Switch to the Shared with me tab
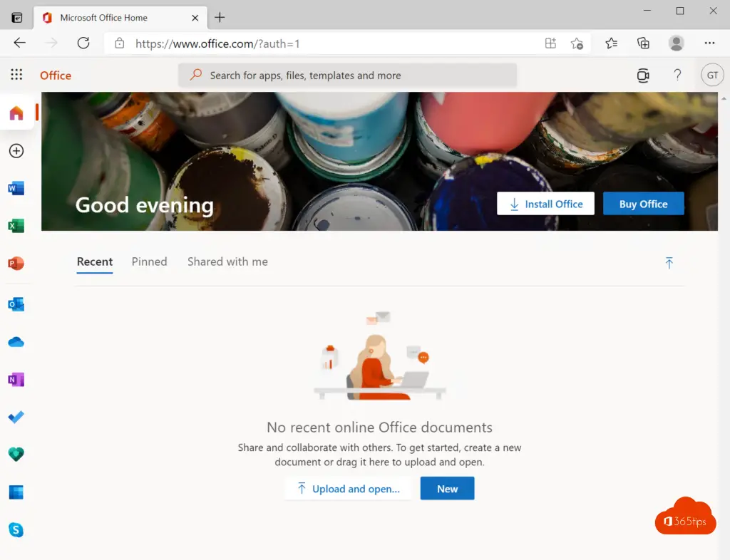 point(227,261)
